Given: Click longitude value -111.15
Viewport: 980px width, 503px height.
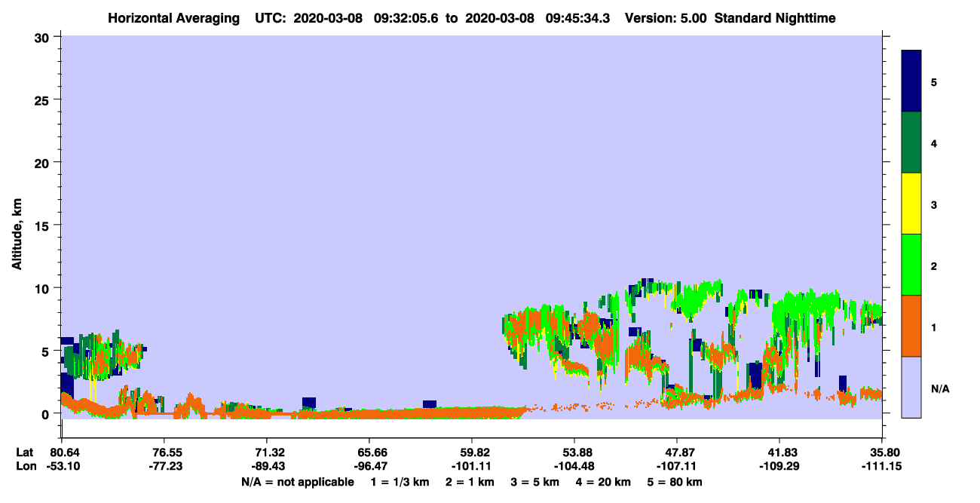Looking at the screenshot, I should (882, 466).
